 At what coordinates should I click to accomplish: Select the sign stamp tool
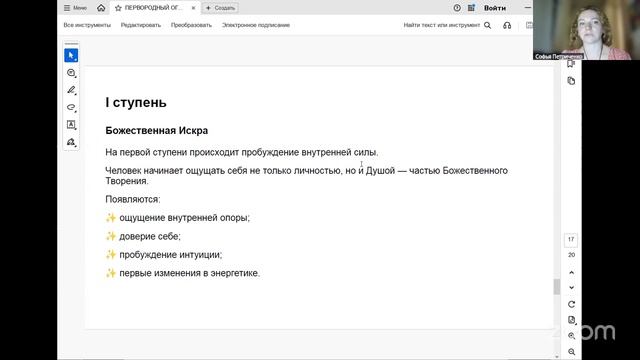pos(71,142)
